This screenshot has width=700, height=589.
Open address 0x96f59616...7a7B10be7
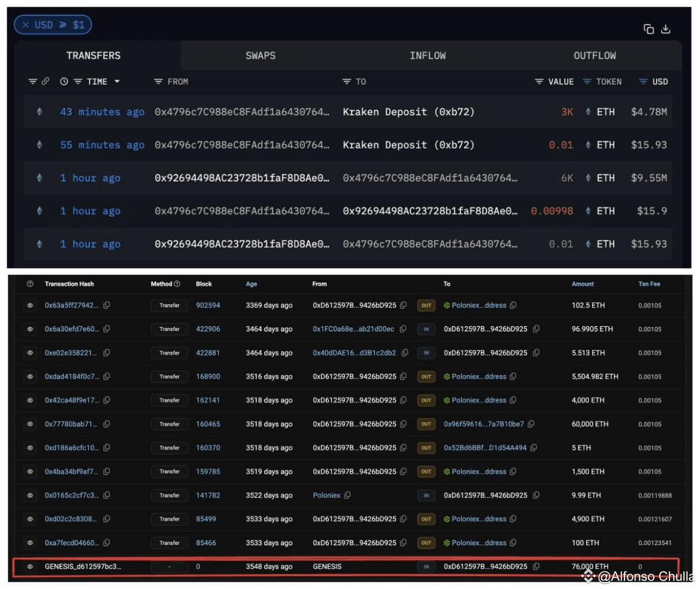tap(484, 424)
